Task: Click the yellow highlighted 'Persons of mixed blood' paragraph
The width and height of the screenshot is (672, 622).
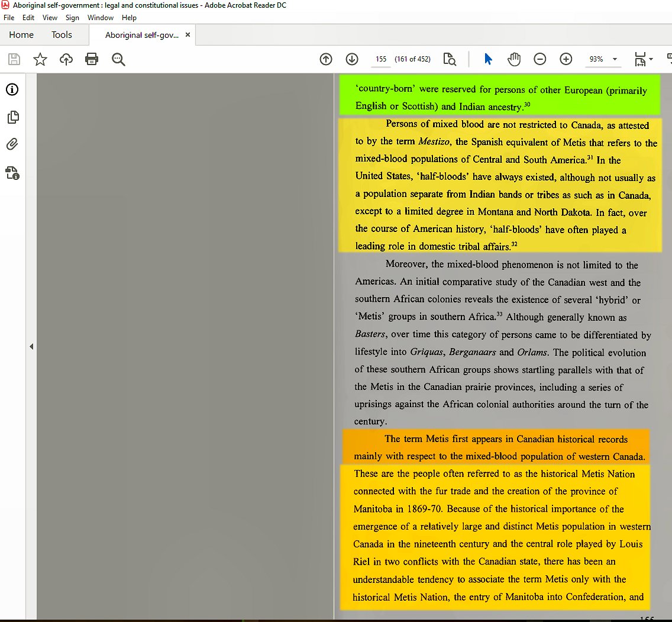Action: click(x=499, y=185)
